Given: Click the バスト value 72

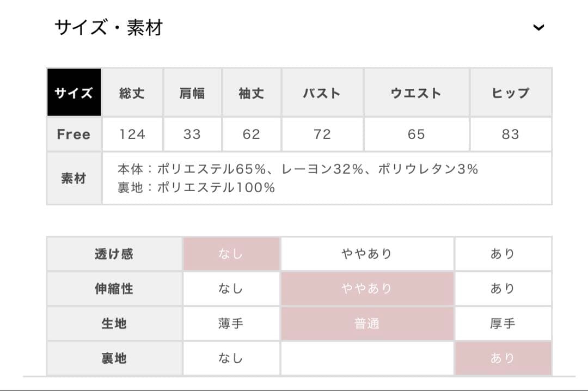Looking at the screenshot, I should [322, 134].
